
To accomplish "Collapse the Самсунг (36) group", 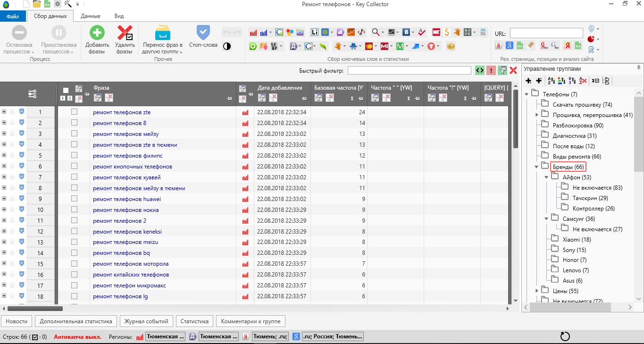I will (546, 218).
